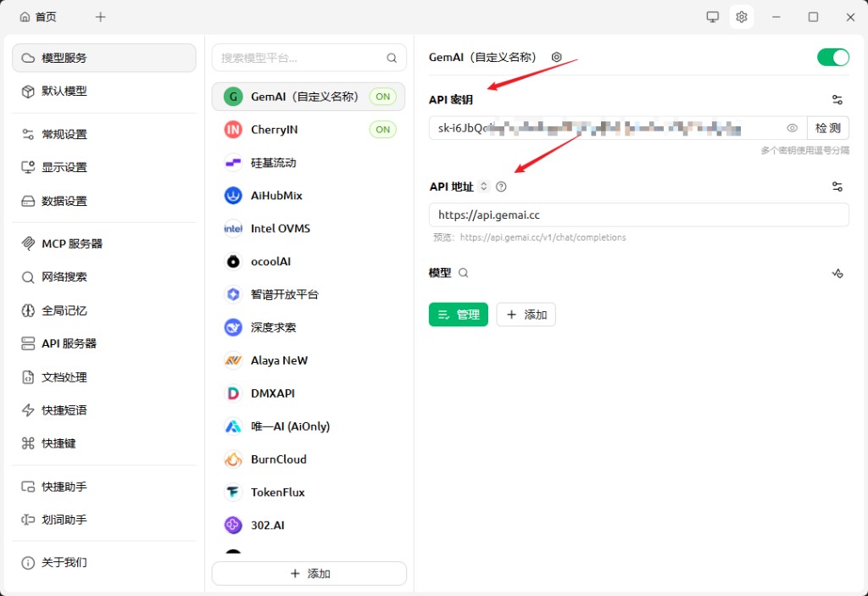The image size is (868, 596).
Task: Open the help question-mark icon next to API 地址
Action: (x=501, y=186)
